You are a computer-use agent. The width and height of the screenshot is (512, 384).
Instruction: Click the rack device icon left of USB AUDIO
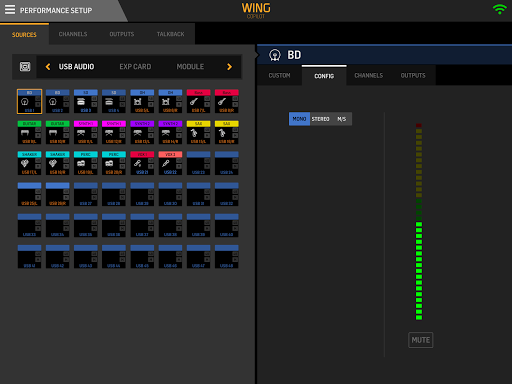tap(25, 67)
